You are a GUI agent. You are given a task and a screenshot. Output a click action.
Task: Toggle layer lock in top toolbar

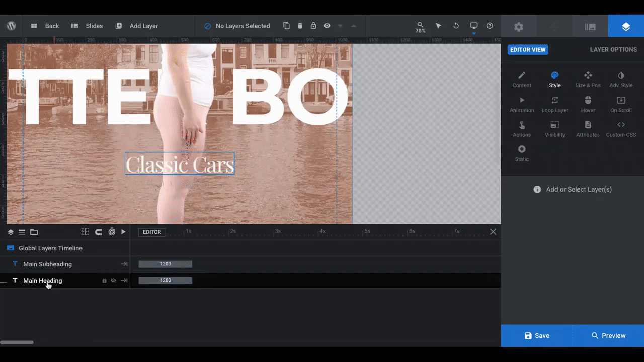[x=313, y=26]
